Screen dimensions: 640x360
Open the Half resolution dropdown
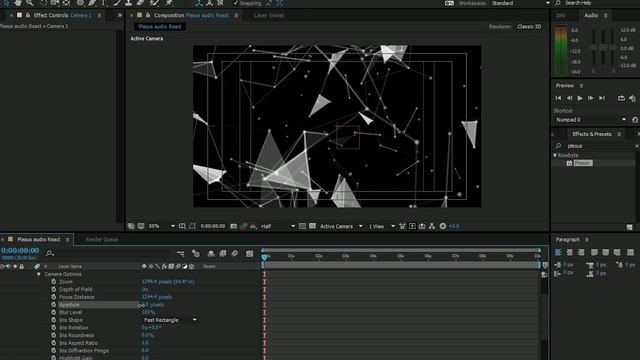click(x=278, y=226)
